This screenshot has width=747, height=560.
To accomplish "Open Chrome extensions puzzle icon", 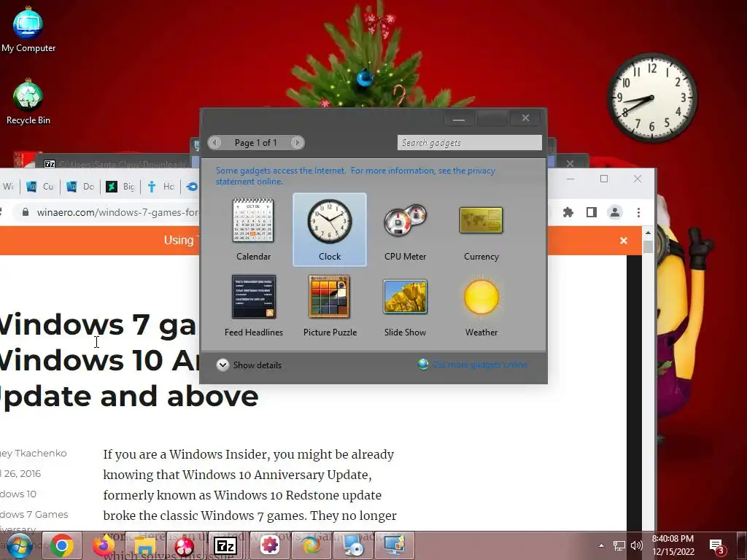I will tap(568, 212).
